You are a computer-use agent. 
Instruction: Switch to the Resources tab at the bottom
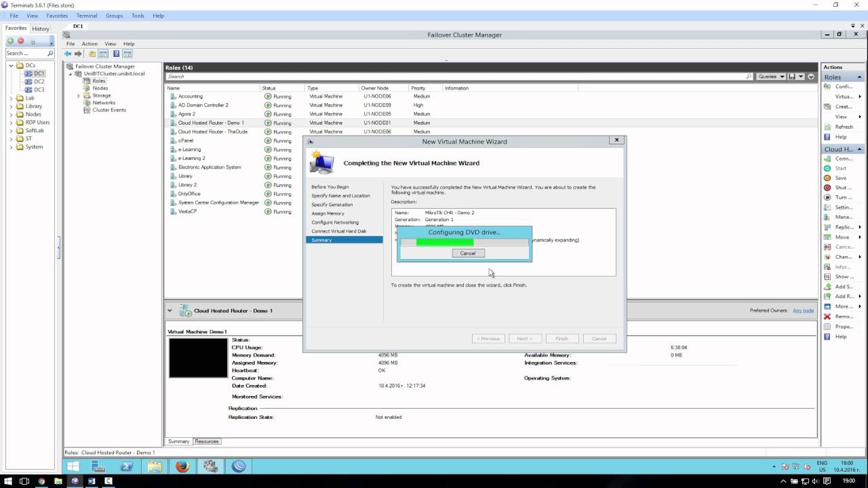point(207,441)
